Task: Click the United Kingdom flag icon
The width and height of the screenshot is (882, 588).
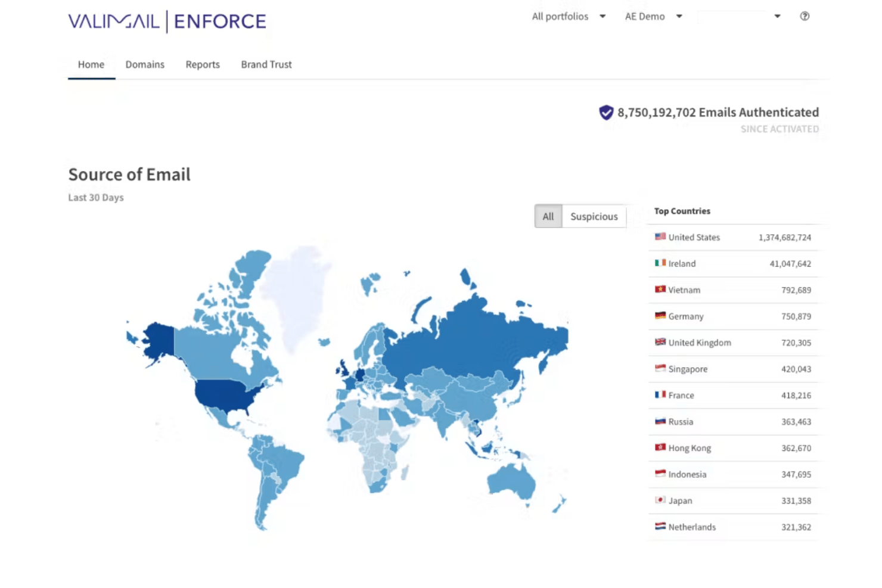Action: [660, 342]
